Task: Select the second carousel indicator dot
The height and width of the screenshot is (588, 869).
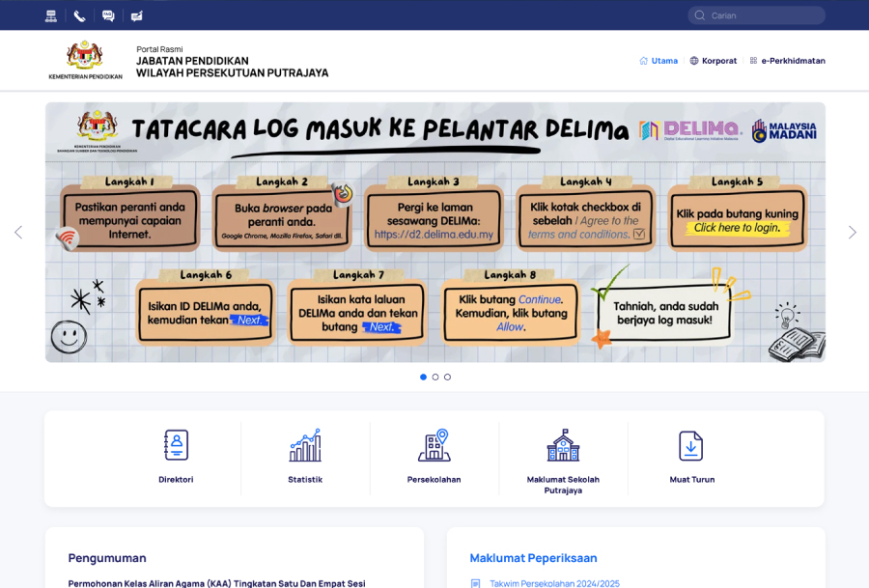Action: 435,377
